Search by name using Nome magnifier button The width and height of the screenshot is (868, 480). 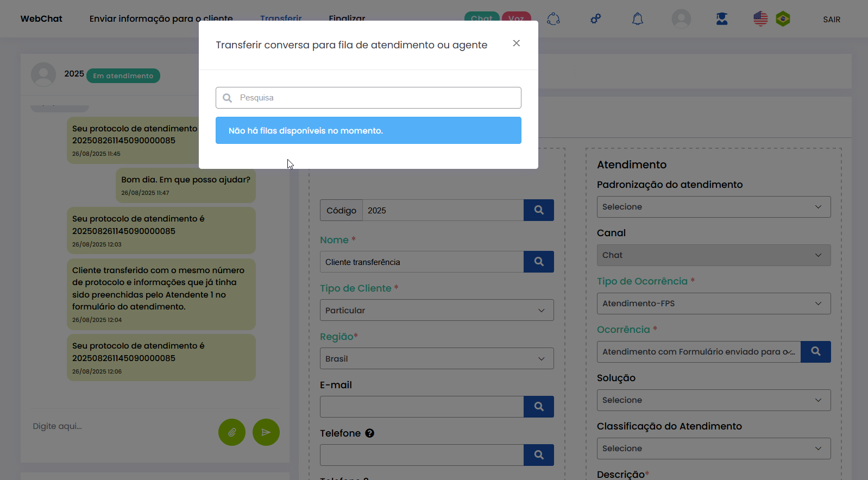[538, 262]
